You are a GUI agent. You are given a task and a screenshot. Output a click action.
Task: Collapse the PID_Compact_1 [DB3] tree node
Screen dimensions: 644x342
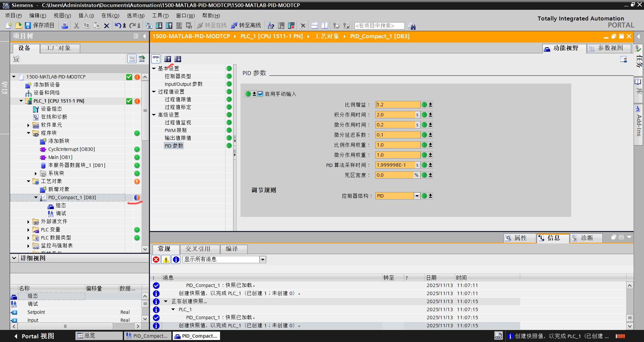(x=36, y=197)
